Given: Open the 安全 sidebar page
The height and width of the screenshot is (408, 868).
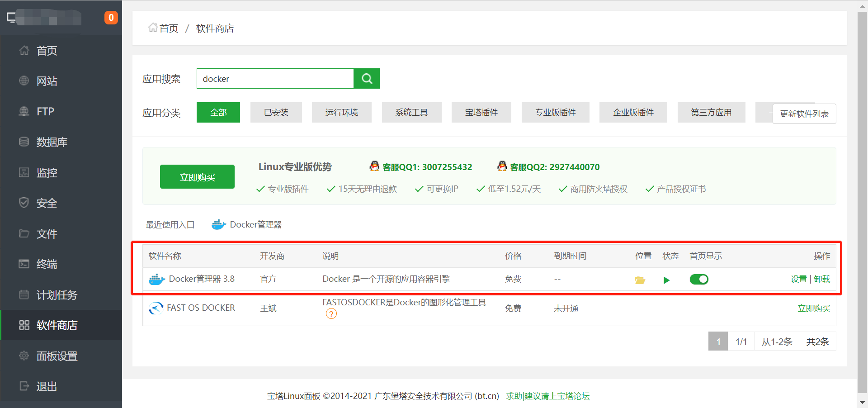Looking at the screenshot, I should pos(61,203).
